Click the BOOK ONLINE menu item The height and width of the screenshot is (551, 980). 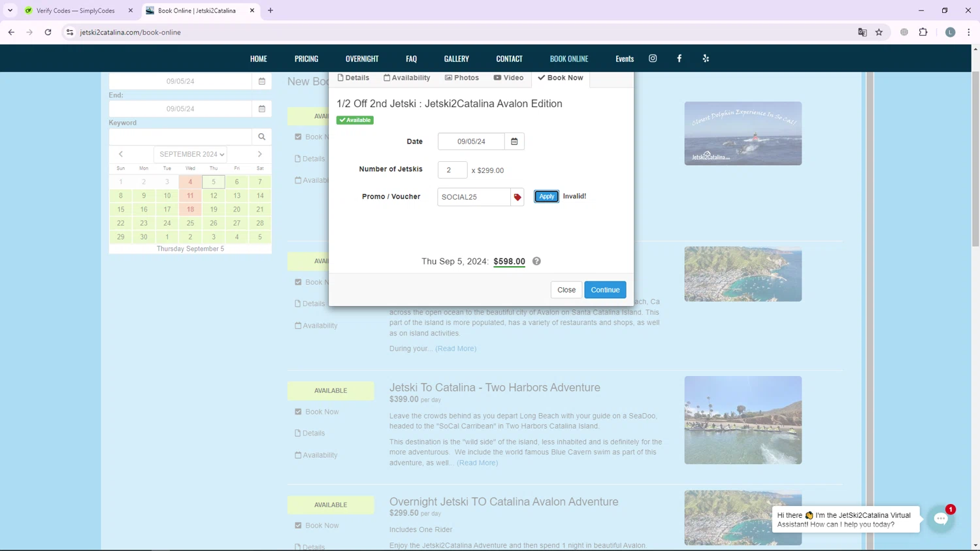(569, 59)
